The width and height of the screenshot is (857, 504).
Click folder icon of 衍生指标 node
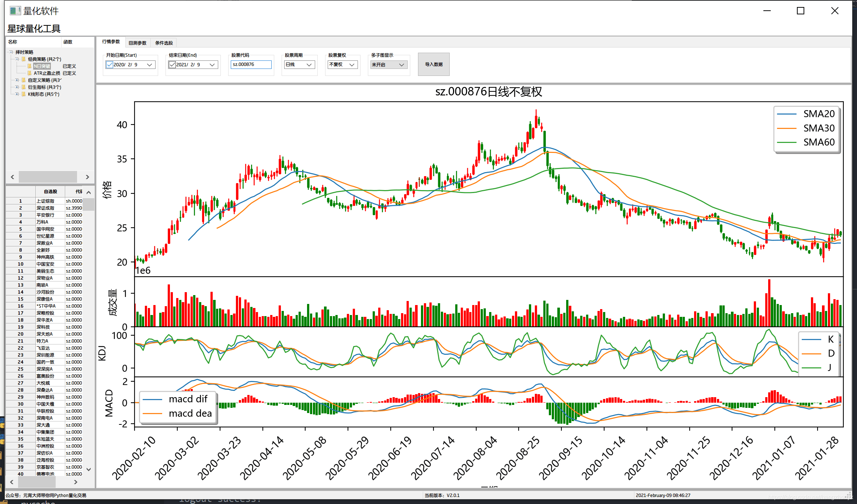pyautogui.click(x=24, y=87)
